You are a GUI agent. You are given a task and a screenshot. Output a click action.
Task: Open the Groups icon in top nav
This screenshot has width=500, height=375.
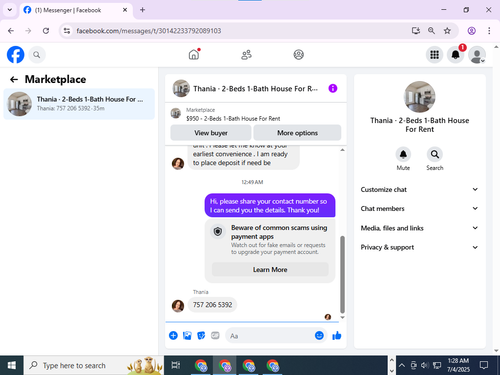299,54
